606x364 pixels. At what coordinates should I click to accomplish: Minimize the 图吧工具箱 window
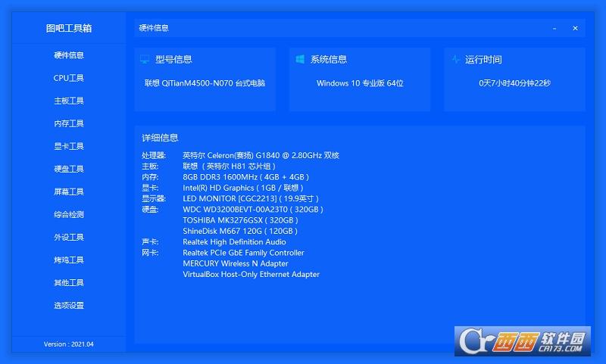coord(554,28)
